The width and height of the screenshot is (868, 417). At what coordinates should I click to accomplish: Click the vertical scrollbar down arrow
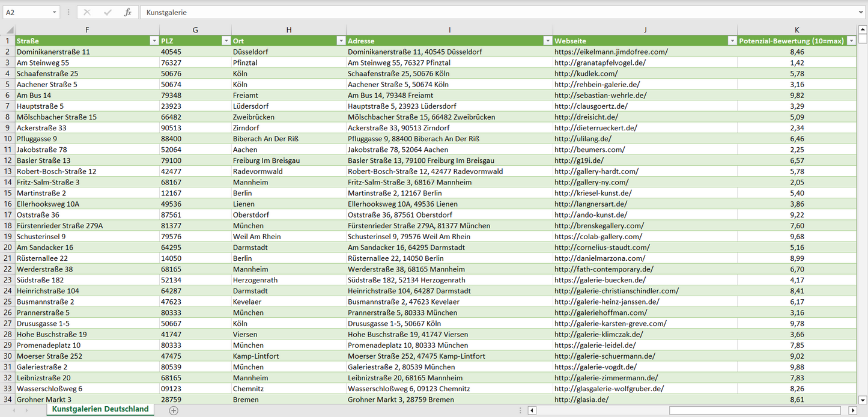[863, 400]
